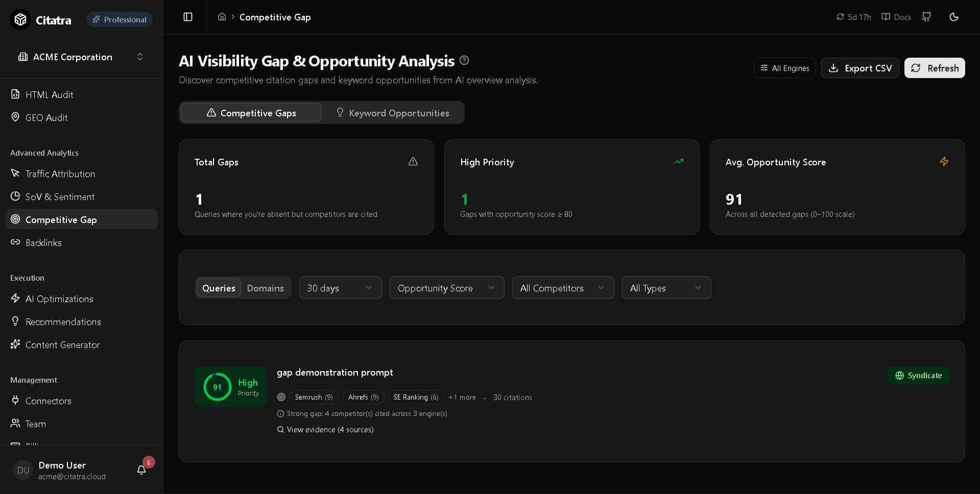Viewport: 980px width, 494px height.
Task: Click the Syndicate badge
Action: coord(918,375)
